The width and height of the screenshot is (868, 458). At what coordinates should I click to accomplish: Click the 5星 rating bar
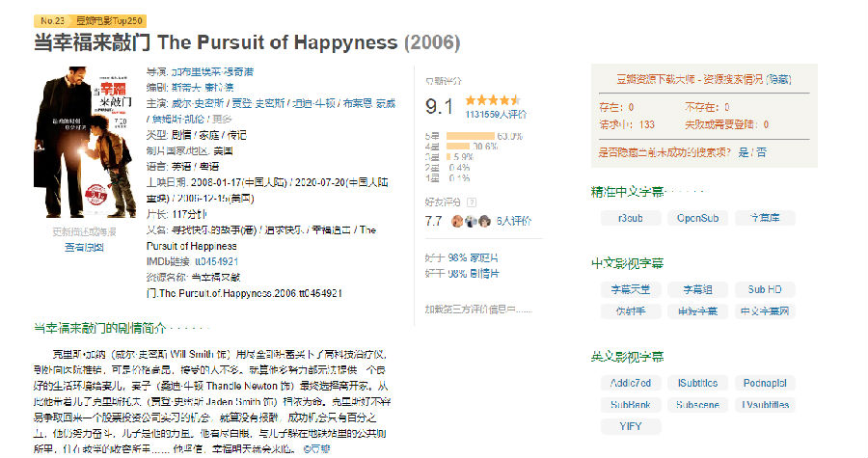[470, 136]
